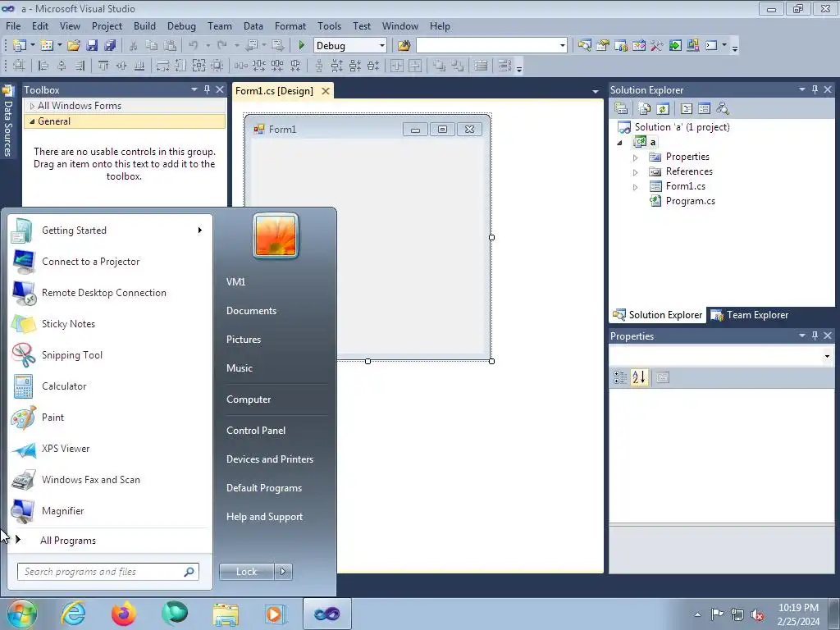Toggle auto-hide pin on Properties panel
Image resolution: width=840 pixels, height=630 pixels.
pos(815,336)
